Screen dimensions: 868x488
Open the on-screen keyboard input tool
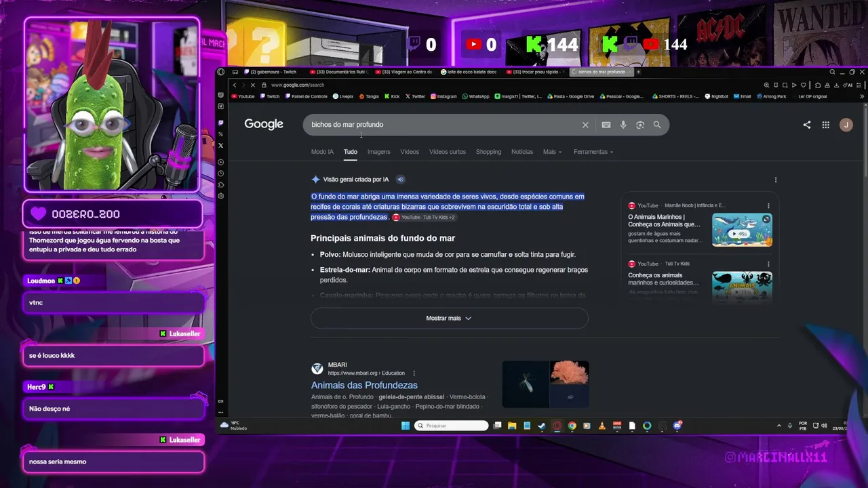coord(606,125)
